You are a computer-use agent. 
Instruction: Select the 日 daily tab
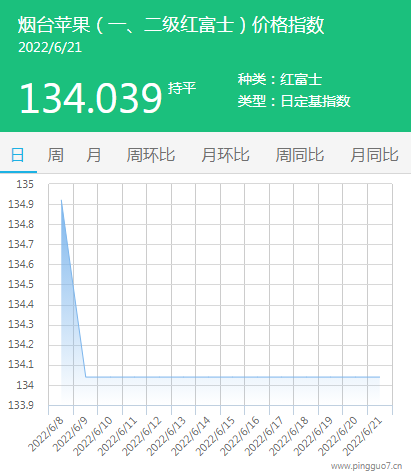(18, 155)
